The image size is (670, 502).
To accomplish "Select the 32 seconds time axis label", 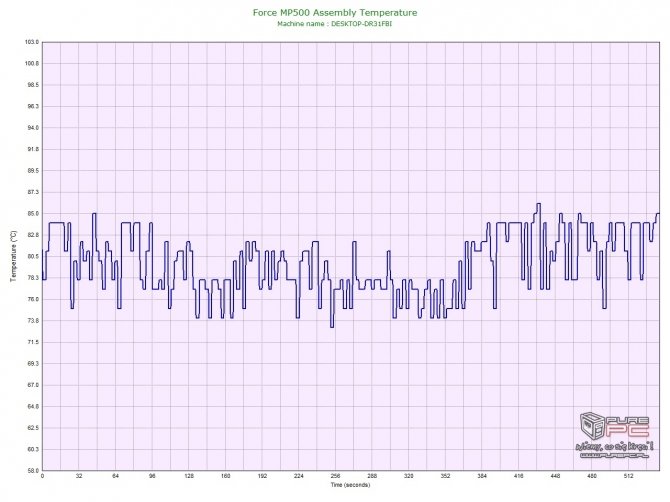I will click(x=79, y=476).
